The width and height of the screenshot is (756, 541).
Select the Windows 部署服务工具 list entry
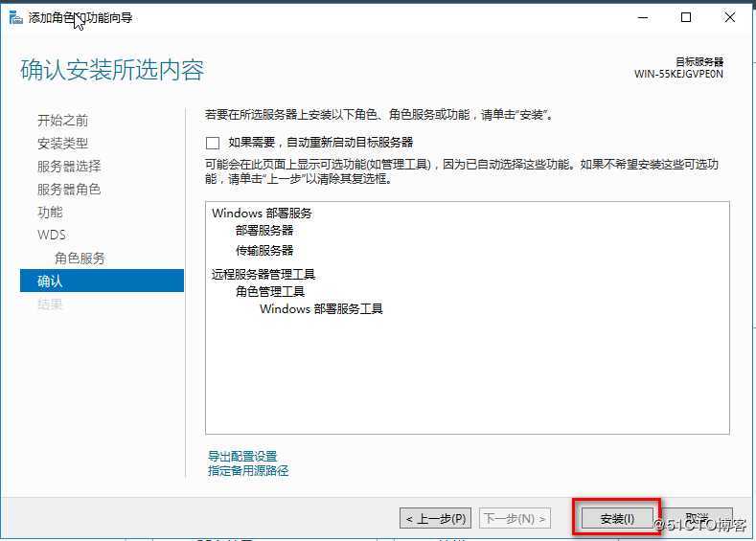tap(321, 308)
